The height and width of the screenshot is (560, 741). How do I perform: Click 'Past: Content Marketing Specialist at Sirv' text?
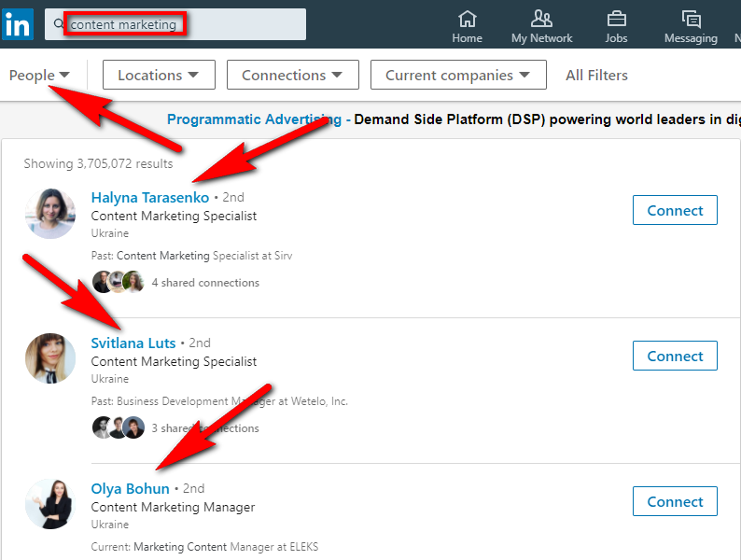click(191, 256)
